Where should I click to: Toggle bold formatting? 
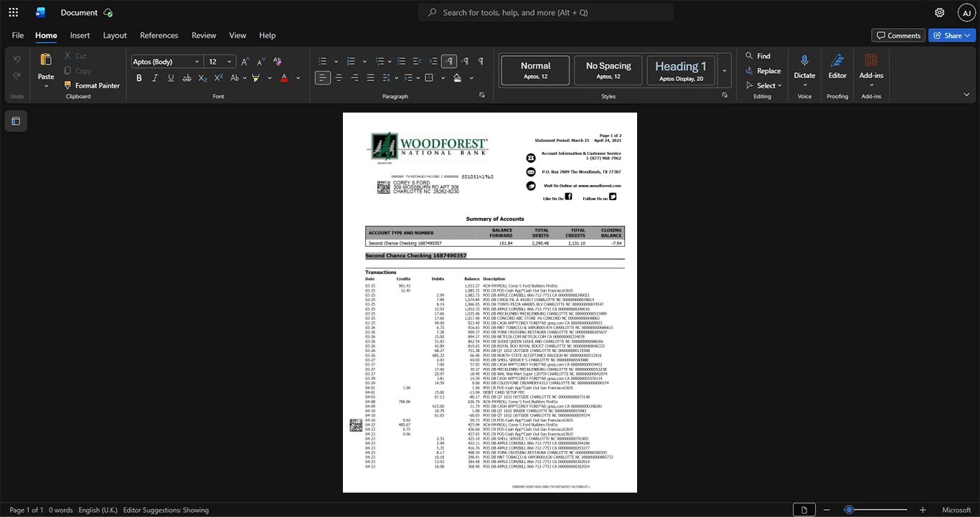click(x=139, y=77)
